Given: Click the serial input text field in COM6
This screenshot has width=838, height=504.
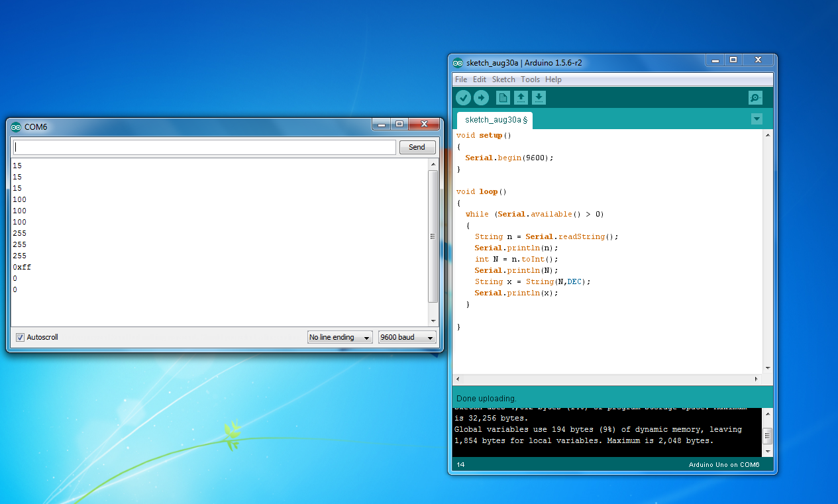Looking at the screenshot, I should pyautogui.click(x=205, y=147).
